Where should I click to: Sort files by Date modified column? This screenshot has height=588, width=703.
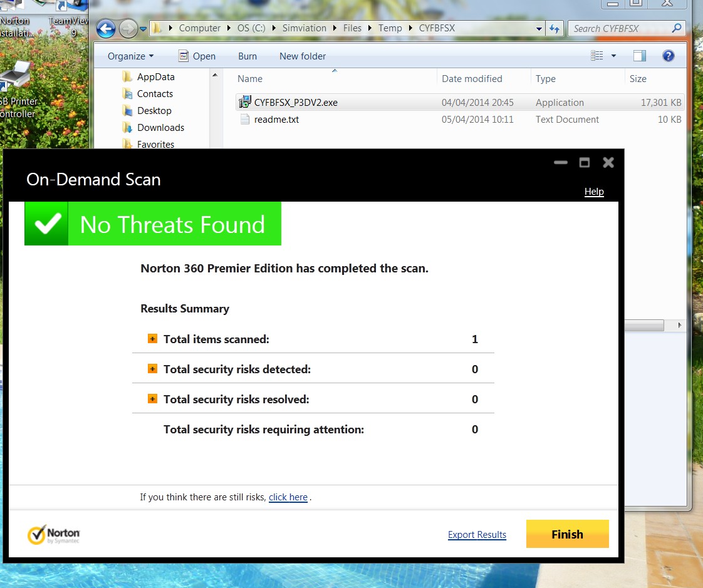click(x=472, y=79)
